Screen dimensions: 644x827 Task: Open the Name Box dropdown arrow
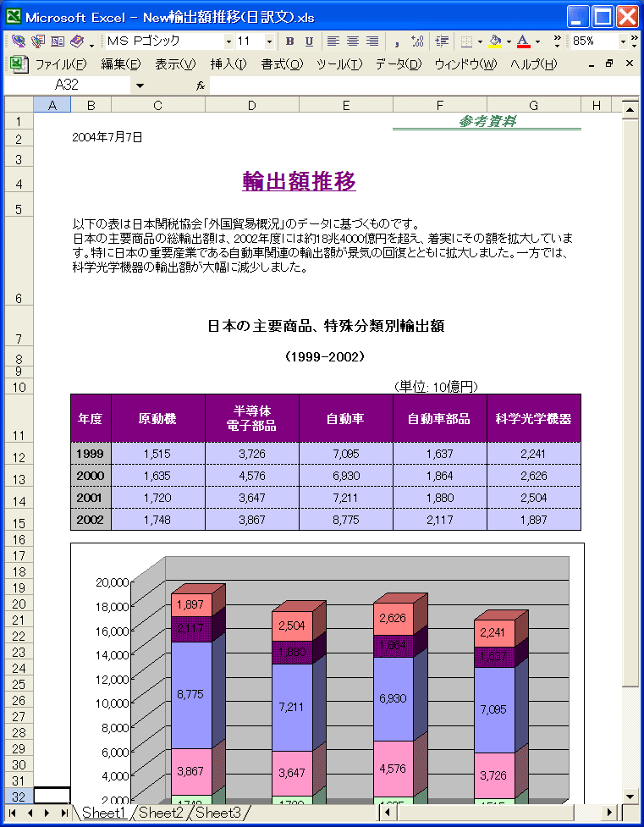click(140, 85)
